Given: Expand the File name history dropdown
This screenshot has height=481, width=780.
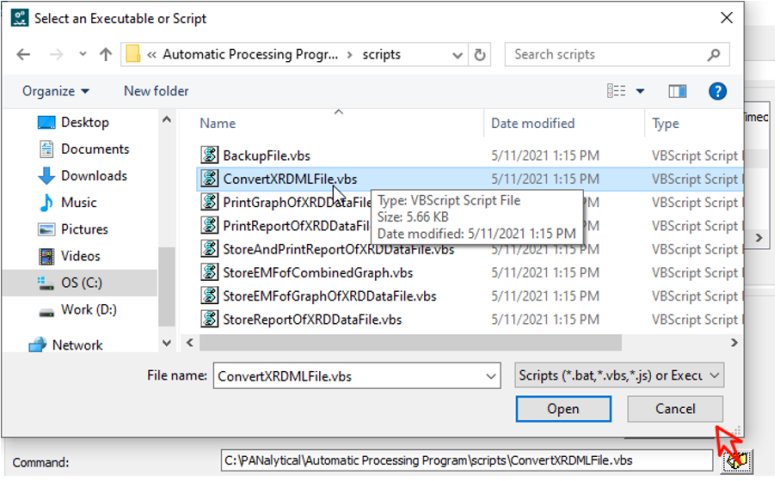Looking at the screenshot, I should coord(490,376).
